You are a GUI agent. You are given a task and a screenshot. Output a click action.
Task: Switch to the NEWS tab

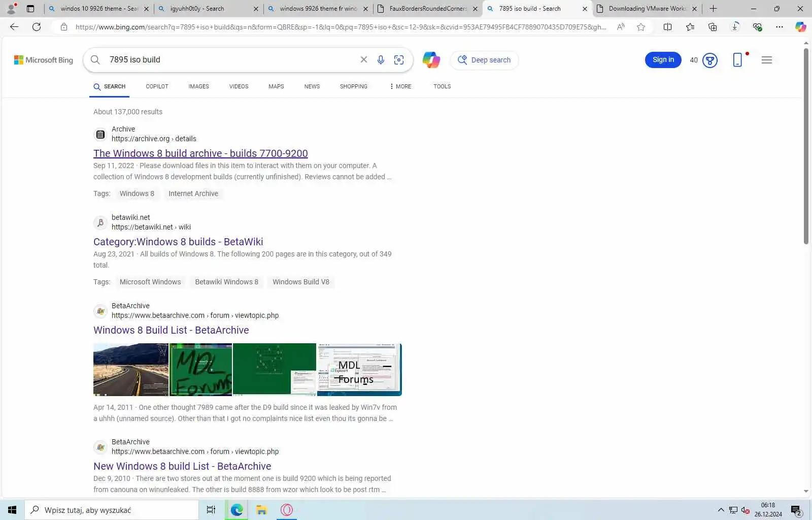(x=312, y=86)
